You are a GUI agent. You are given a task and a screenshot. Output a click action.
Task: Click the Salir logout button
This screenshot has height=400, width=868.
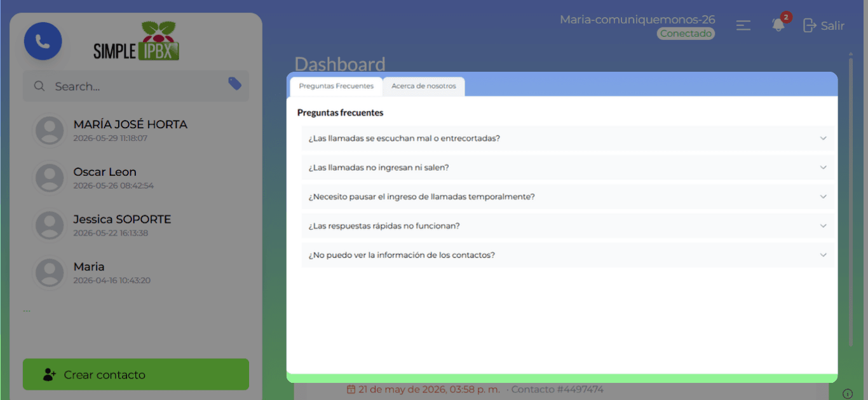tap(824, 25)
